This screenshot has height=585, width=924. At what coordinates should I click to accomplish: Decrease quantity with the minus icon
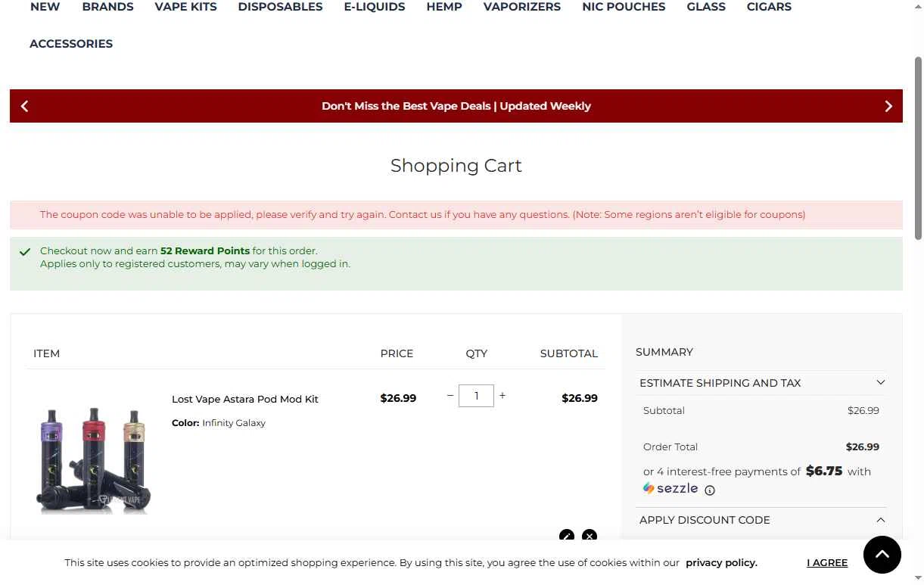coord(450,396)
